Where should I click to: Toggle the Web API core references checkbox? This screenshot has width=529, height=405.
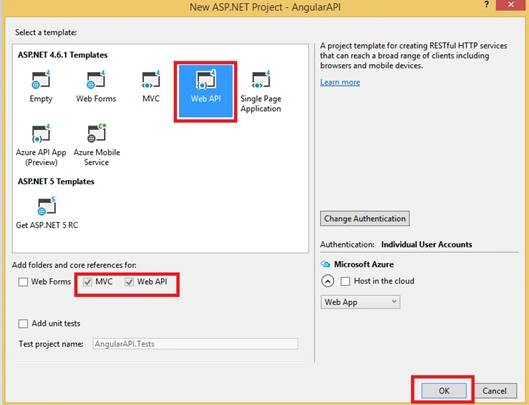(x=129, y=282)
